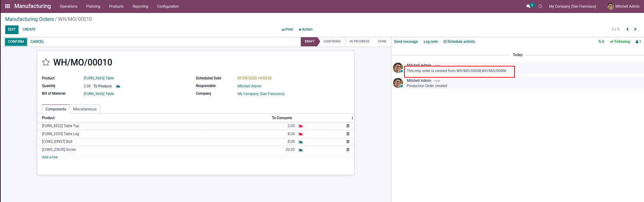View forecast icon for Bolt
The height and width of the screenshot is (202, 644).
click(301, 142)
